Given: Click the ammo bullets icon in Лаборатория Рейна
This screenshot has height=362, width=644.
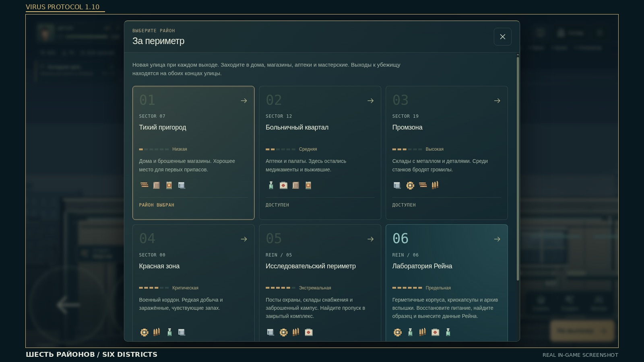Looking at the screenshot, I should [423, 332].
